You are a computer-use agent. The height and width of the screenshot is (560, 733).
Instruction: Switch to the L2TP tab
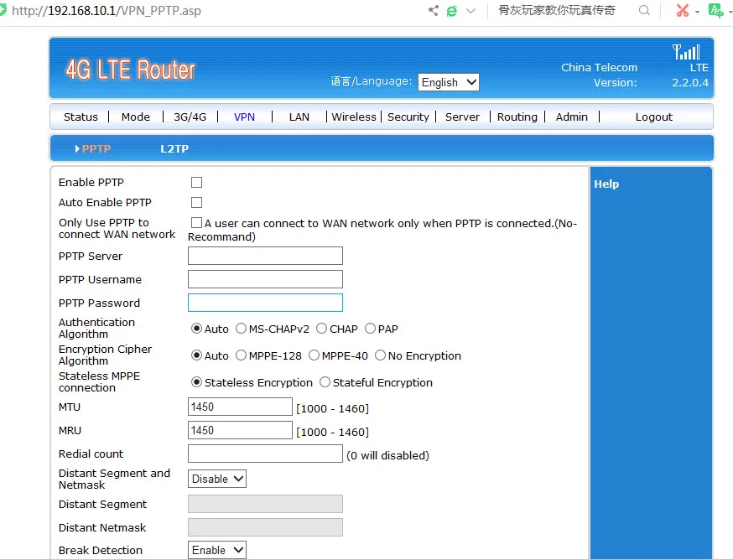174,148
